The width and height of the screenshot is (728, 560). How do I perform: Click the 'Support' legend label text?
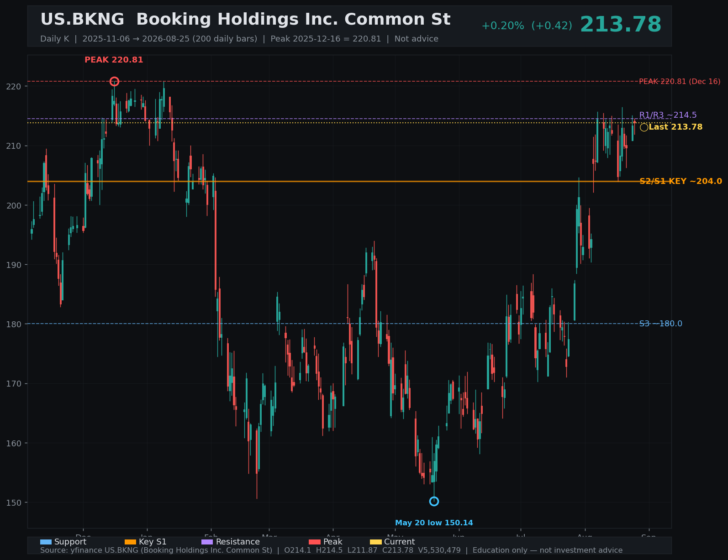70,542
